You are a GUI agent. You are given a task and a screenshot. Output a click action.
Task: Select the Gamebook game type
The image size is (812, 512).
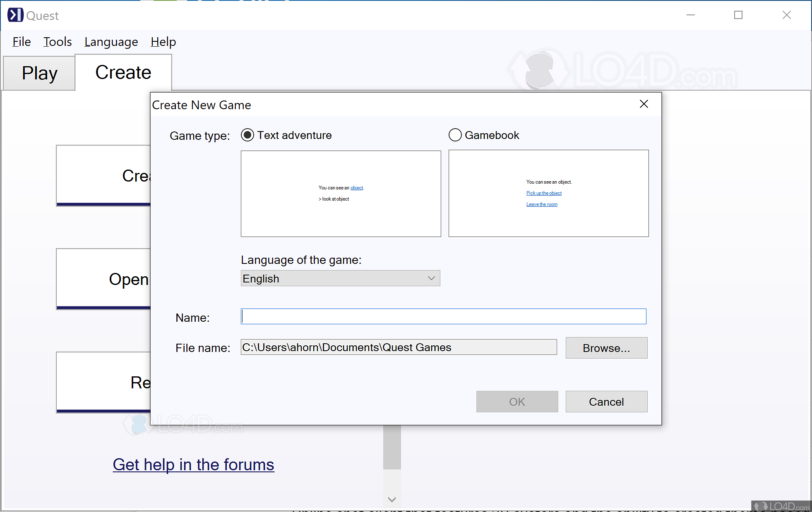(x=455, y=135)
